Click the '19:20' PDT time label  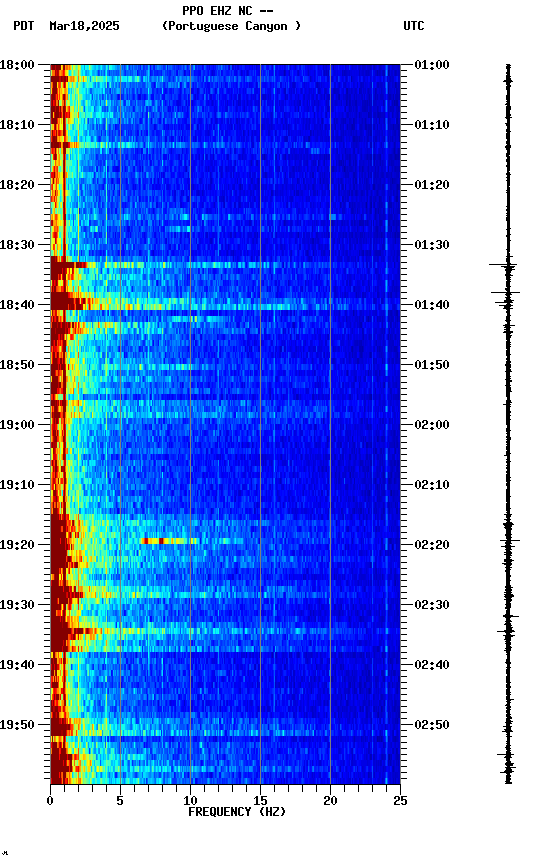[x=17, y=545]
